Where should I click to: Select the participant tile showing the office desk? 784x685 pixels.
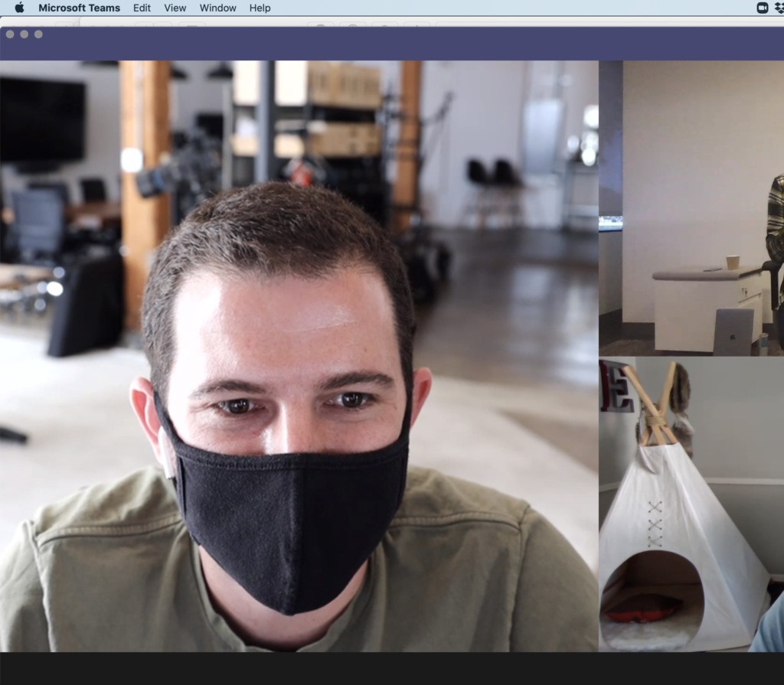tap(691, 208)
